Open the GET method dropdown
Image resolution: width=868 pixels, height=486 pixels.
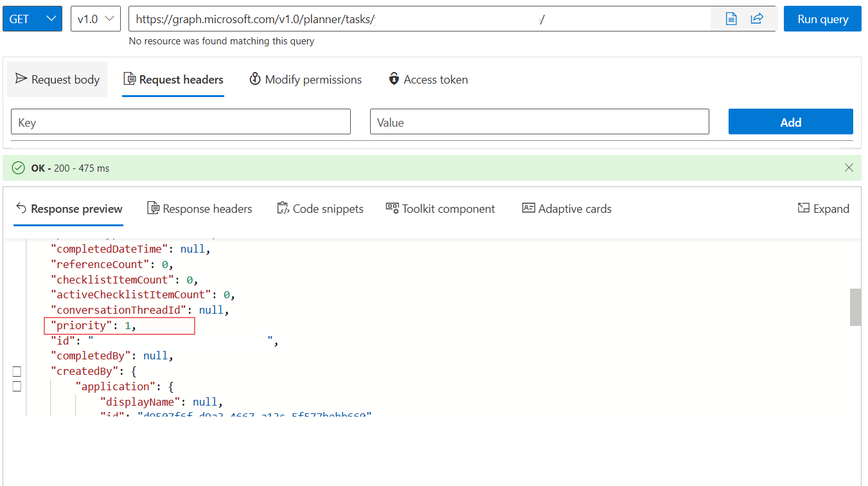pyautogui.click(x=32, y=19)
